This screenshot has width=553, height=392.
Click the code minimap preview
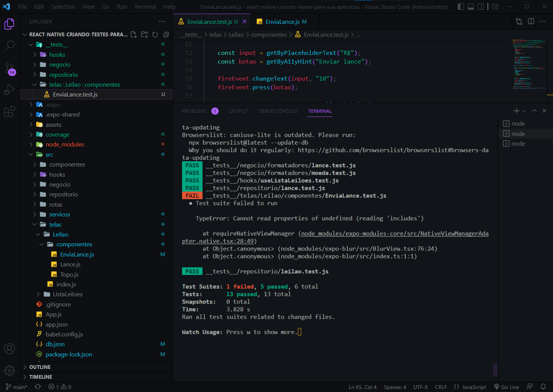[530, 64]
